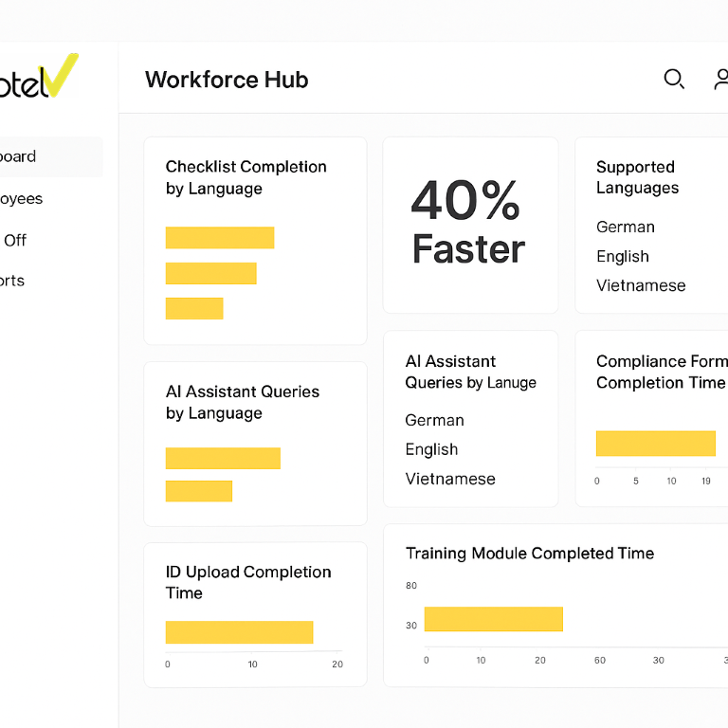728x728 pixels.
Task: Click the ID Upload Completion Time bar
Action: (x=239, y=632)
